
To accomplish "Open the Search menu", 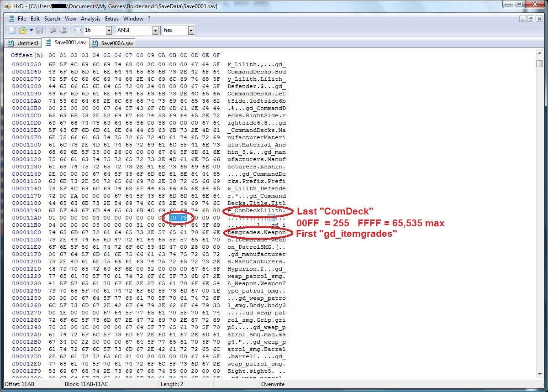I will [x=52, y=19].
